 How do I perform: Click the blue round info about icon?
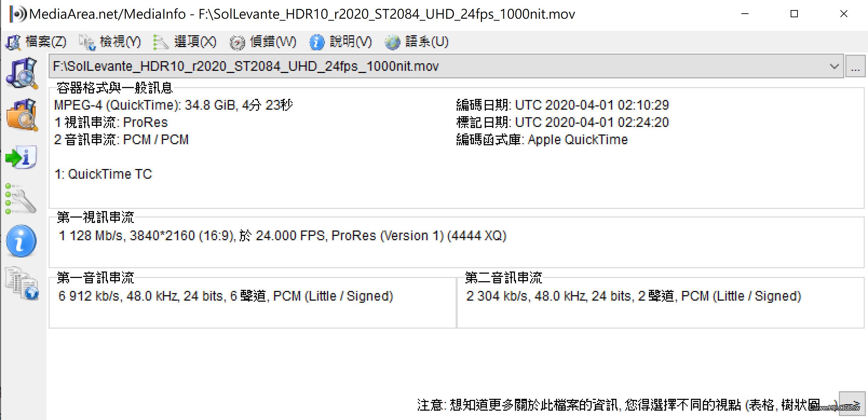pos(21,241)
